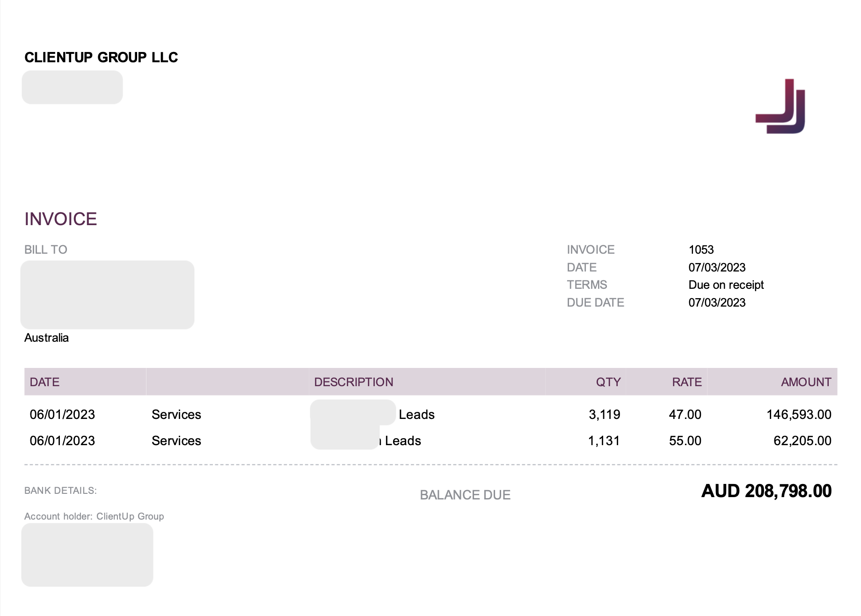Click the purple company logo

click(781, 106)
